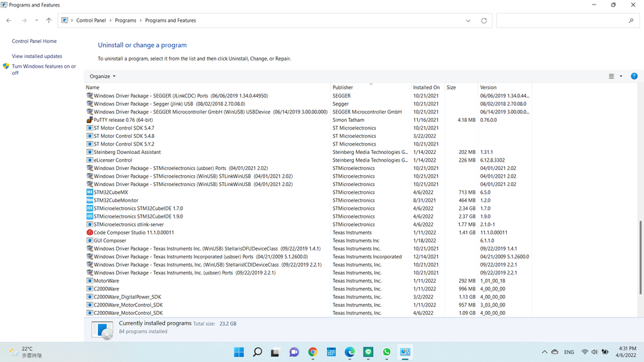Open Microsoft Edge from the taskbar

[349, 352]
